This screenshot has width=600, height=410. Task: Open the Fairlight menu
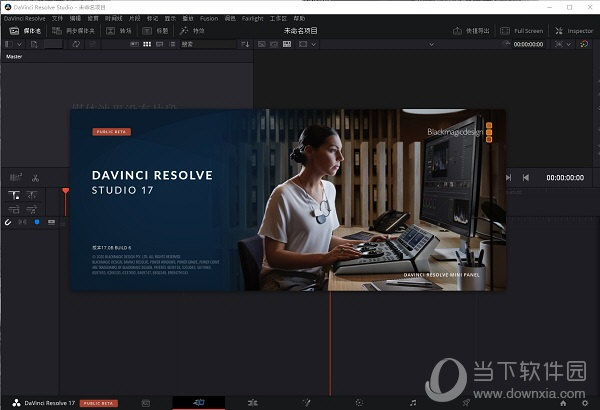(253, 18)
